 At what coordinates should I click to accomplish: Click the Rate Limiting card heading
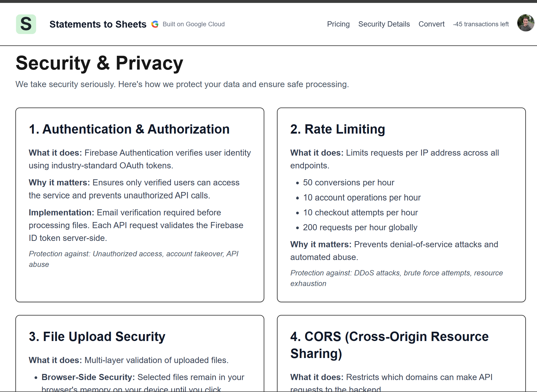[338, 129]
